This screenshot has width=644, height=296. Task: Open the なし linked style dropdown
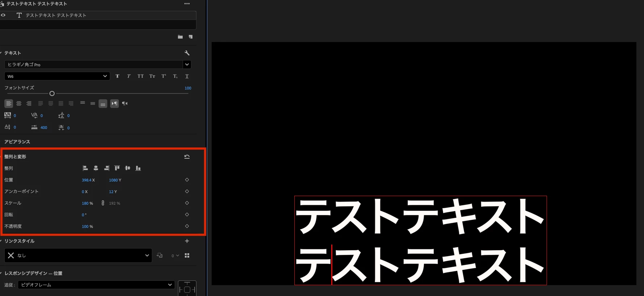[x=78, y=255]
